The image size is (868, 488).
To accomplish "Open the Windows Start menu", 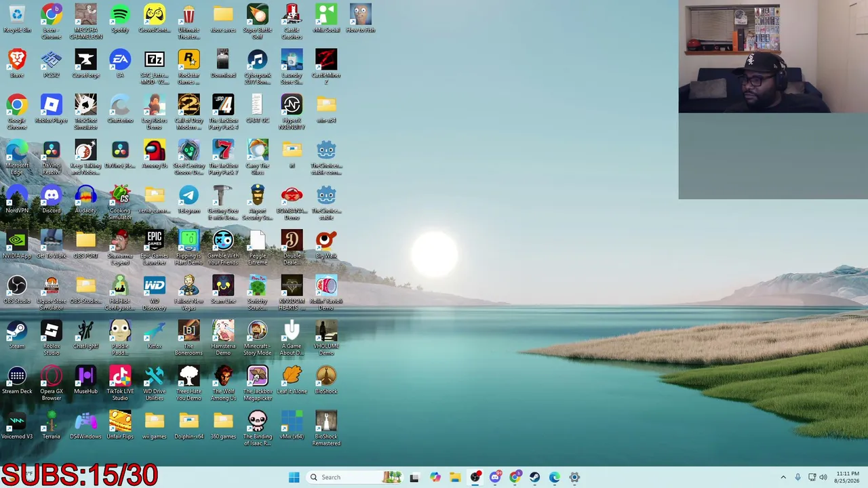I will [294, 477].
